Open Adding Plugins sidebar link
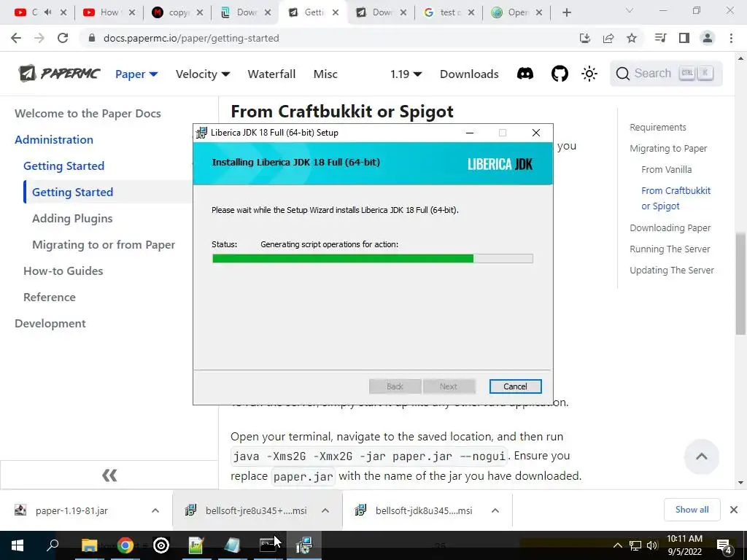This screenshot has height=560, width=747. pos(72,219)
